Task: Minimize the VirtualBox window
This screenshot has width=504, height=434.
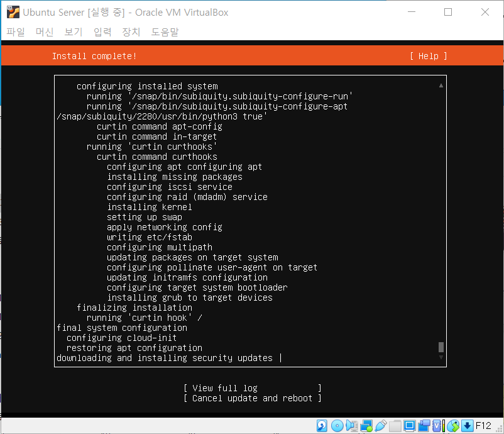Action: click(x=412, y=12)
